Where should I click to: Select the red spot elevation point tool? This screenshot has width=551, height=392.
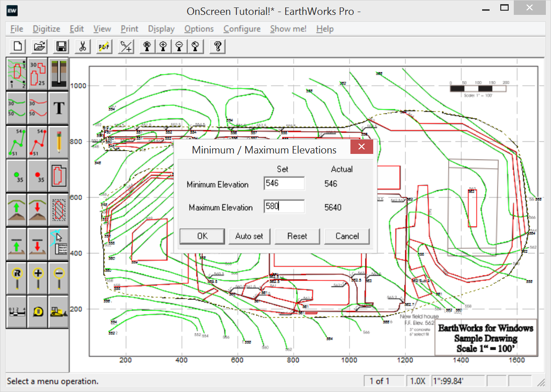38,176
